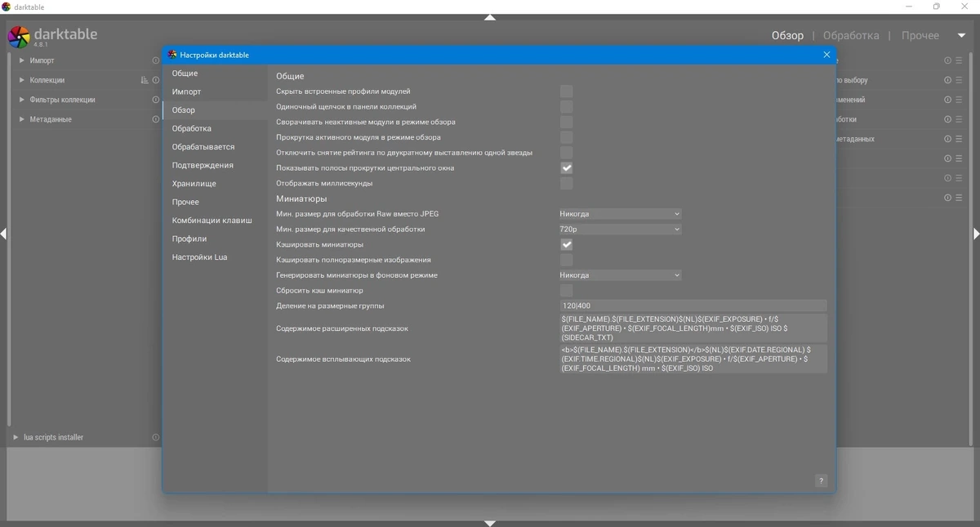Close the Настройки darktable dialog
The height and width of the screenshot is (527, 980).
(826, 55)
